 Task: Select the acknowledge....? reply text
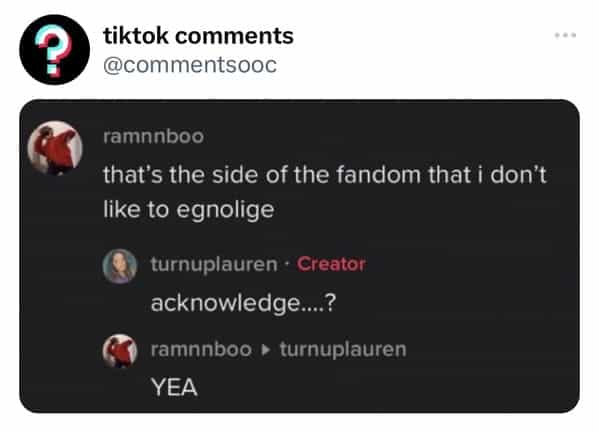(x=243, y=304)
